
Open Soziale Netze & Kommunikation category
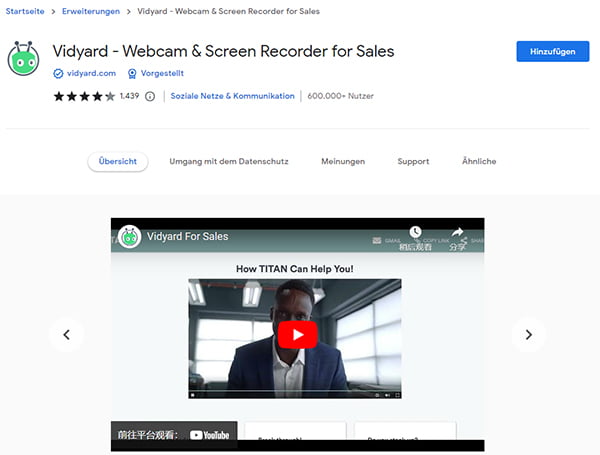(233, 96)
